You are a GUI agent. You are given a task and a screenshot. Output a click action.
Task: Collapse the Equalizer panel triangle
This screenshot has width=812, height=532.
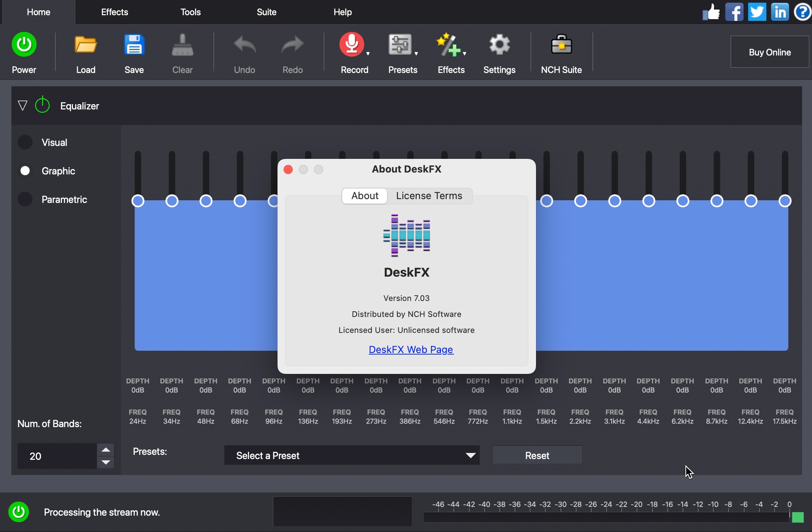coord(23,106)
